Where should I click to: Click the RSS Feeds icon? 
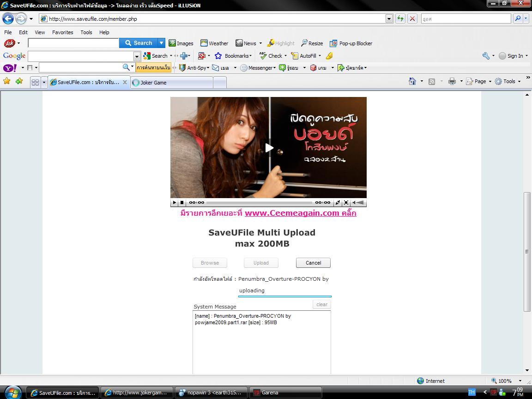click(x=432, y=81)
